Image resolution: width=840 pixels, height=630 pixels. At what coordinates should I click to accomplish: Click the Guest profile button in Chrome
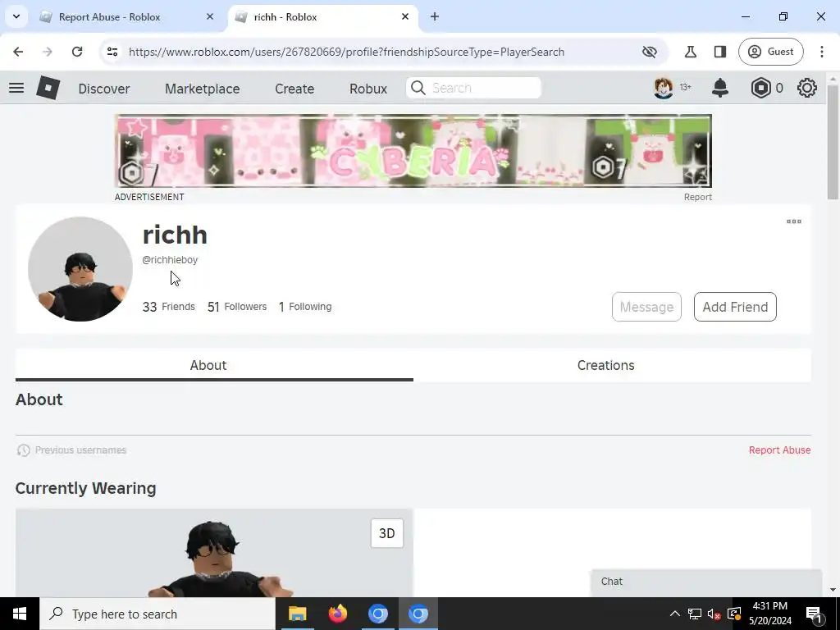[x=771, y=52]
